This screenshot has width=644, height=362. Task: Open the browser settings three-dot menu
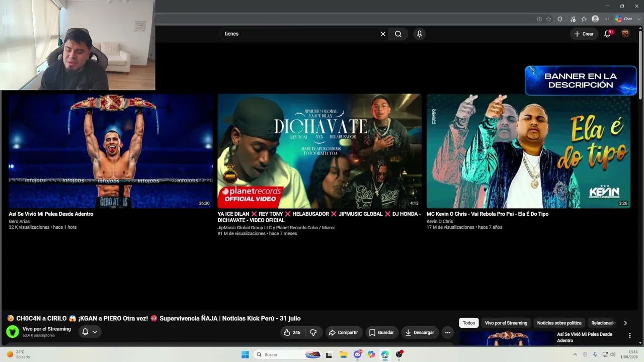[606, 19]
